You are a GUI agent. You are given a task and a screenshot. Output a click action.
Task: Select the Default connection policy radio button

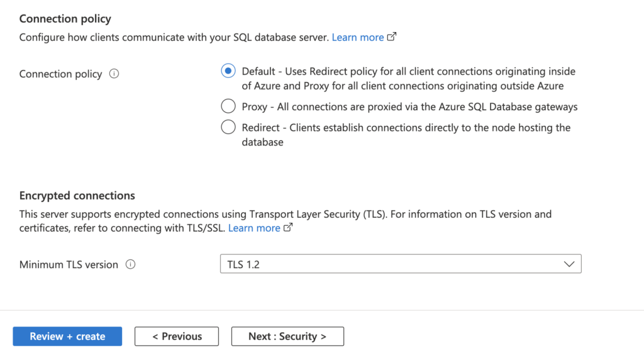click(228, 71)
